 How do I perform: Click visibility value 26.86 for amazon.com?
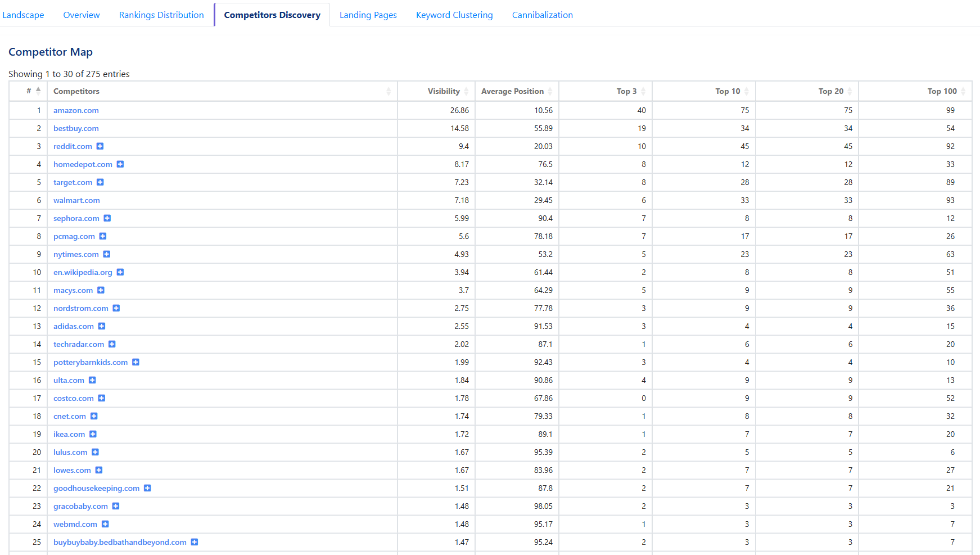[x=459, y=110]
